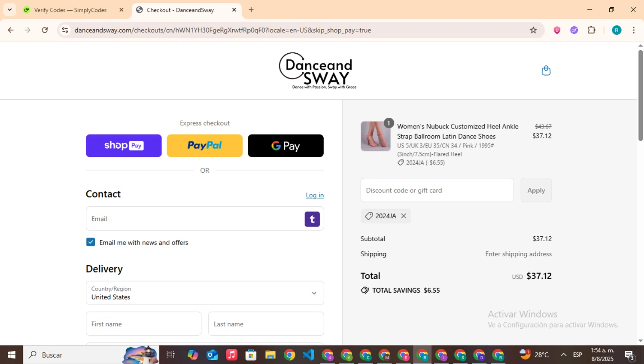
Task: Open a new browser tab
Action: (x=251, y=10)
